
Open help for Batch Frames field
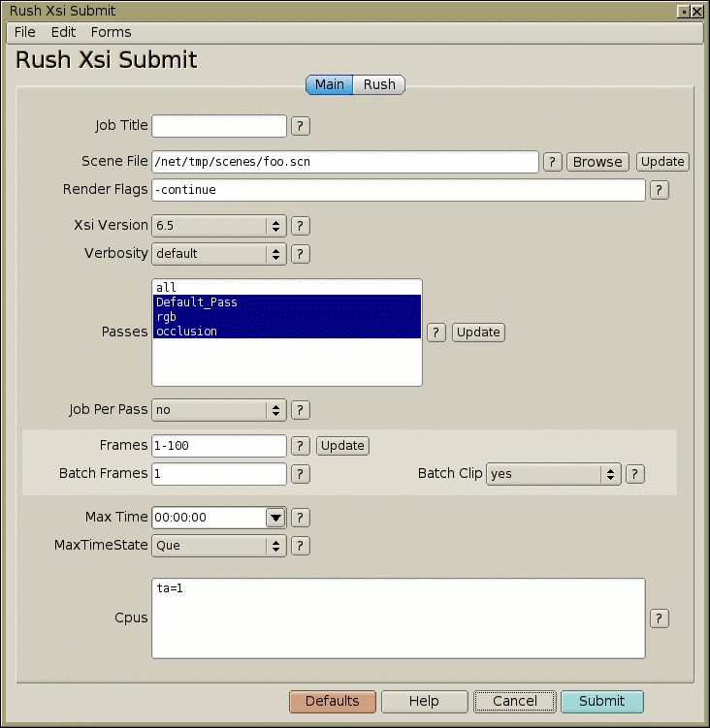pos(300,474)
